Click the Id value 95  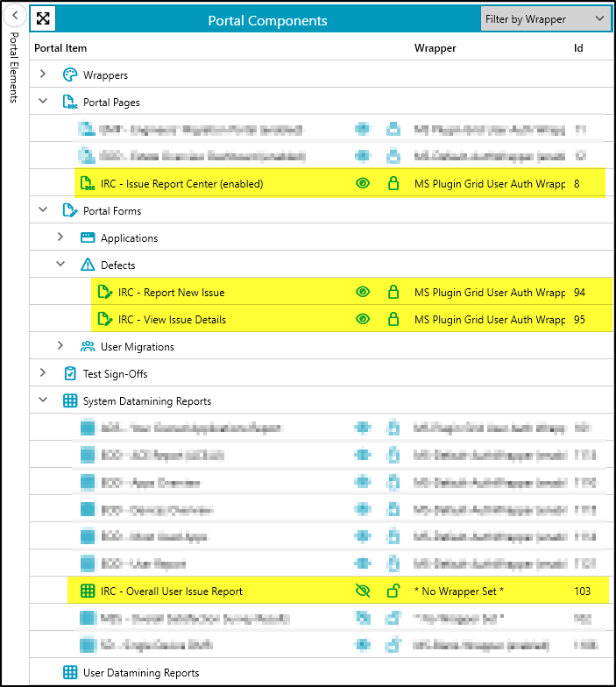pos(579,319)
